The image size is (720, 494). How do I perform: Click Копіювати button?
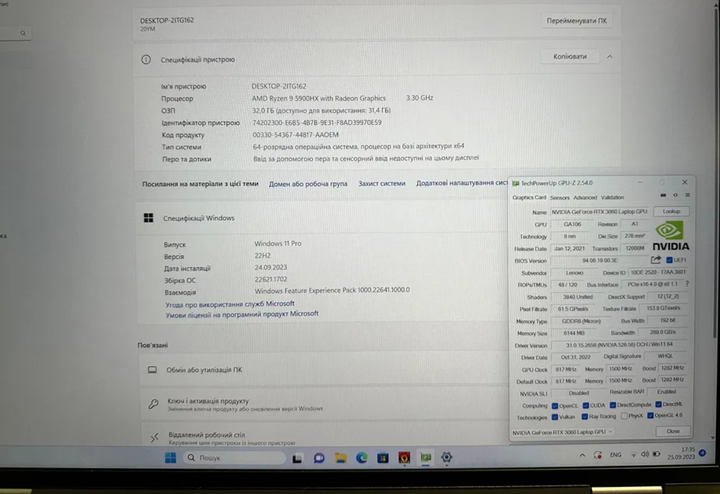[x=570, y=56]
